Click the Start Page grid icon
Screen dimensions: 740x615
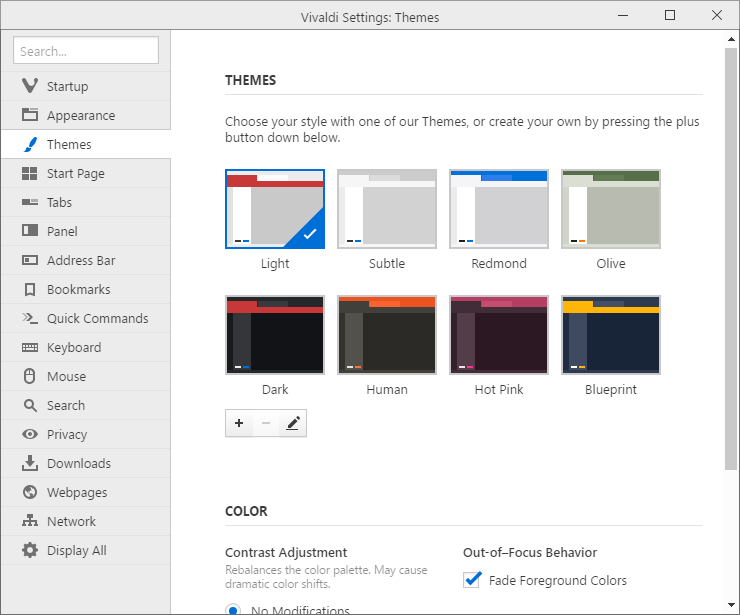click(30, 173)
